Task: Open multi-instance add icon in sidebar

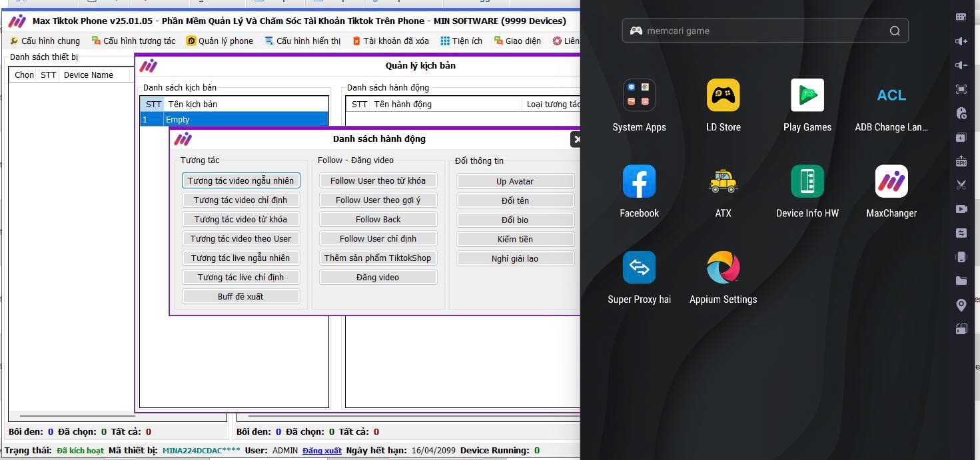Action: (961, 137)
